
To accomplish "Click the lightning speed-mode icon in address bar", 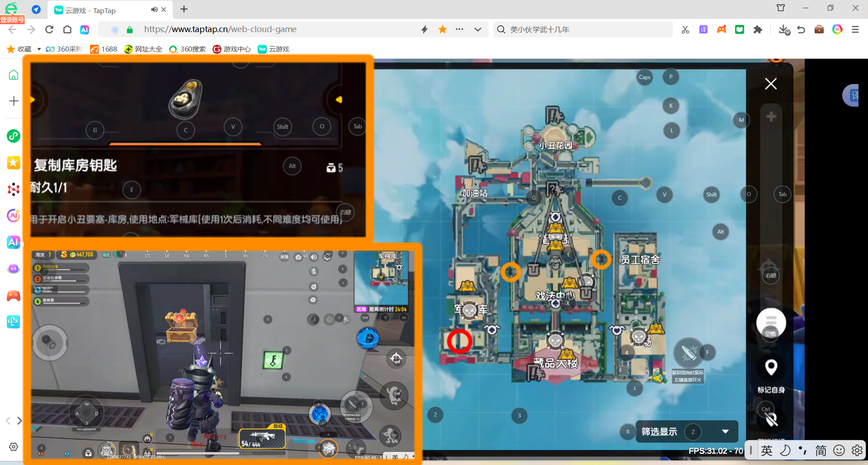I will coord(424,30).
